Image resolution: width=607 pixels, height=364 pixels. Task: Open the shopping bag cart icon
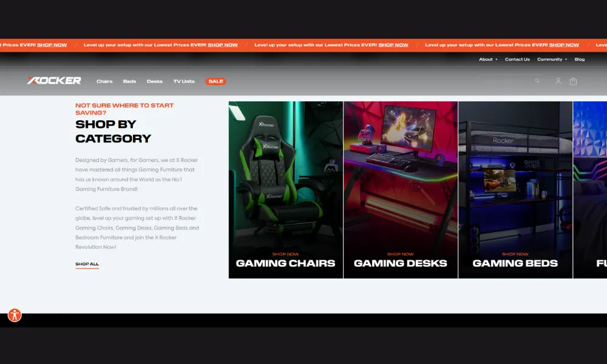click(573, 81)
